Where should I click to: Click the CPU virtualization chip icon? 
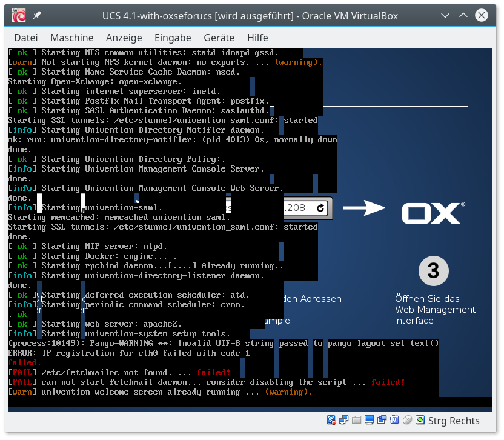[x=395, y=421]
